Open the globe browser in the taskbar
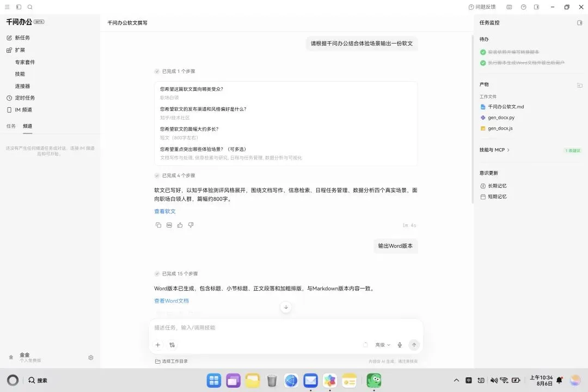The image size is (588, 392). coord(291,381)
